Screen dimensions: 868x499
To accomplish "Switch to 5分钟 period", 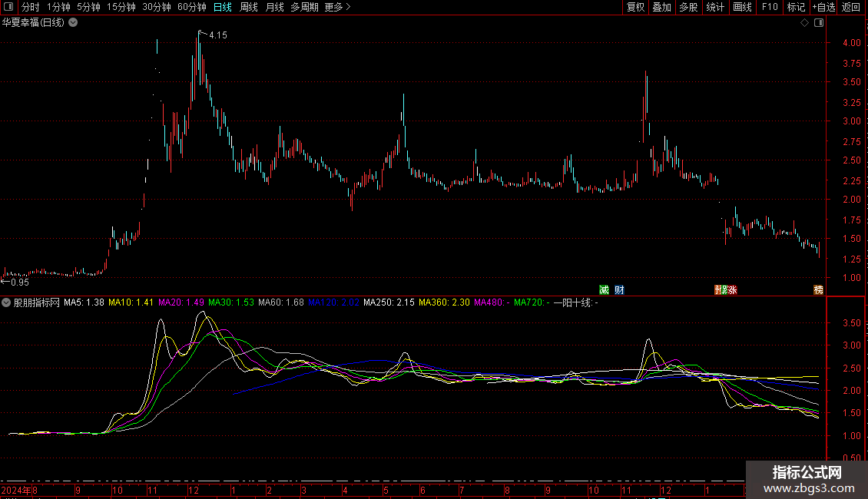I will [88, 7].
